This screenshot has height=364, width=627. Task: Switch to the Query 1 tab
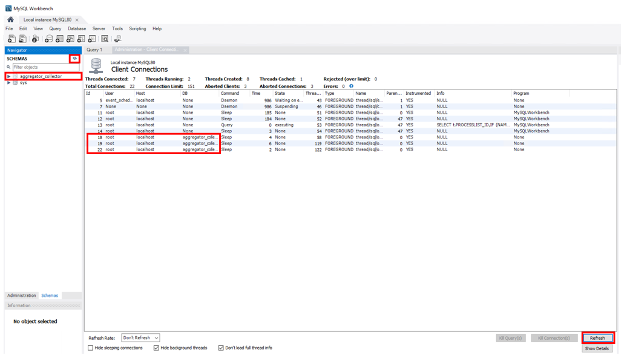(94, 50)
